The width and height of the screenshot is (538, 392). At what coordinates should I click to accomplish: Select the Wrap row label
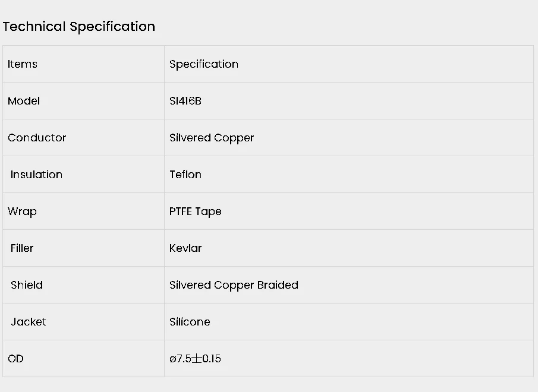(x=22, y=211)
